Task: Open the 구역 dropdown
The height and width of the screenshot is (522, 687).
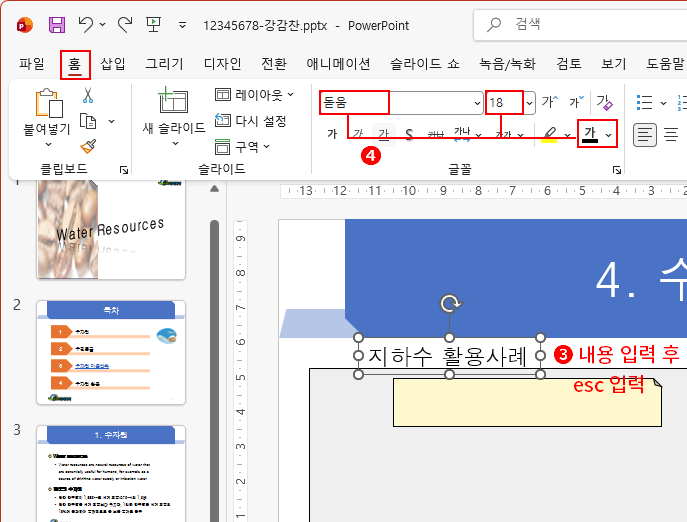Action: (x=242, y=146)
